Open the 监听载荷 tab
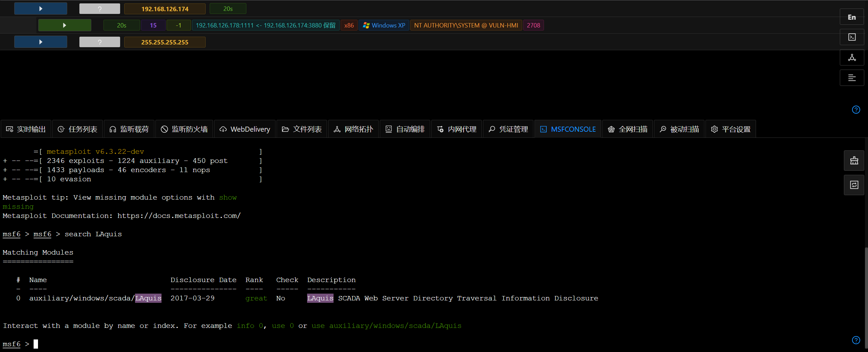The image size is (868, 352). pos(129,129)
